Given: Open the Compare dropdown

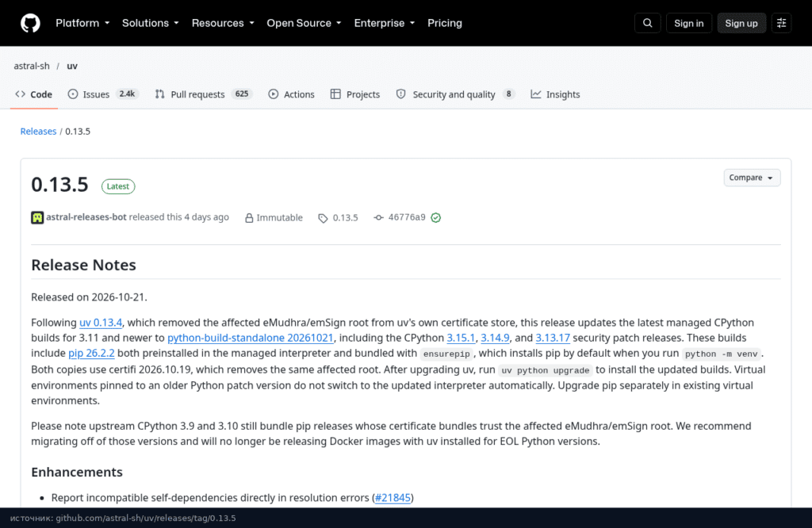Looking at the screenshot, I should (x=752, y=178).
